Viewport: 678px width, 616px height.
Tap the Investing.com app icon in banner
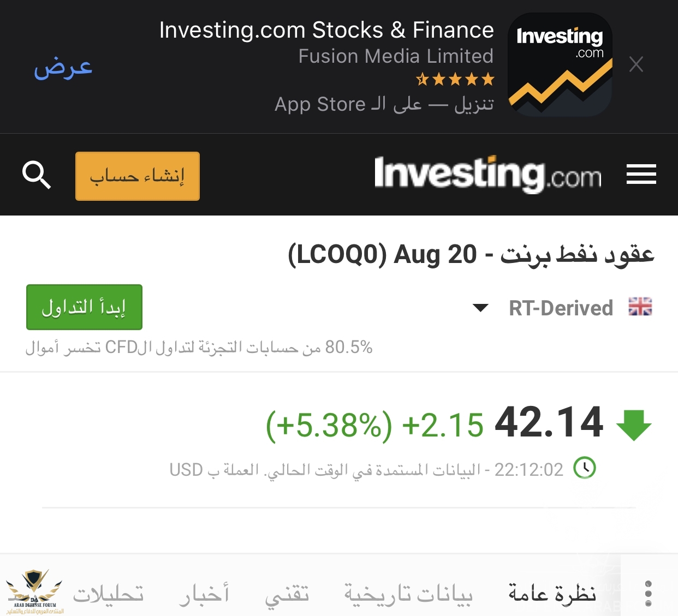560,64
